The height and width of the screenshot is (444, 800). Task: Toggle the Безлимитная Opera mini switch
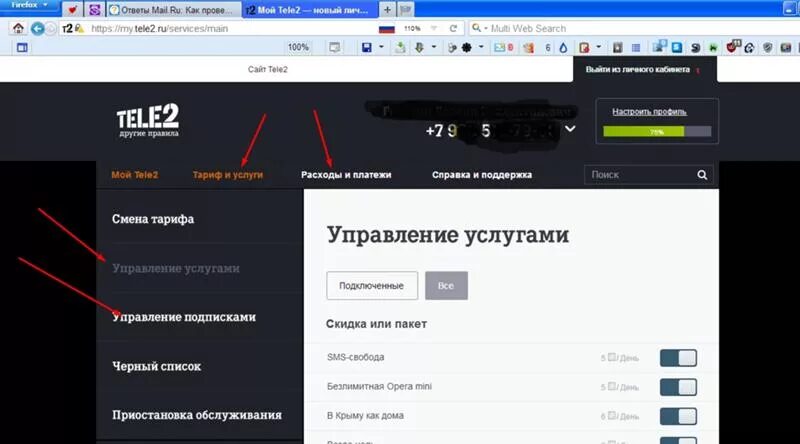coord(678,387)
